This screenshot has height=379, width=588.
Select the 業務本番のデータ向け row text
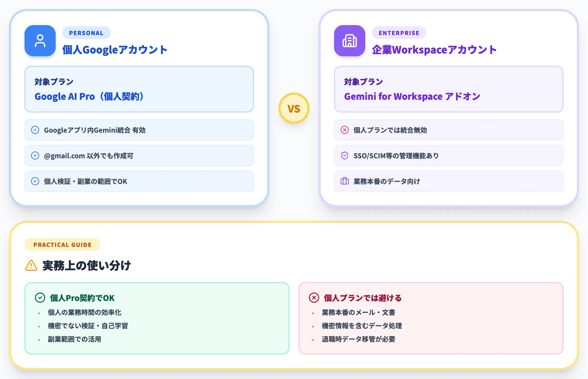[x=387, y=181]
